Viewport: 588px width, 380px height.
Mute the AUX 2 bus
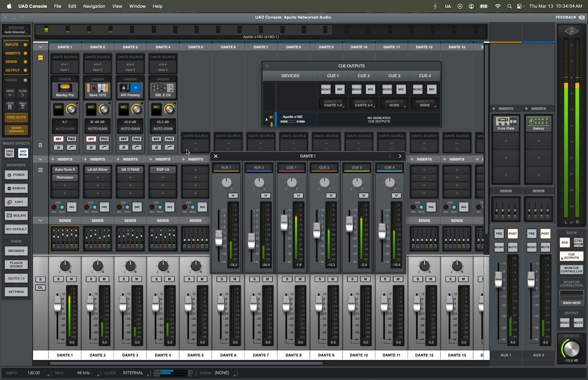(545, 247)
